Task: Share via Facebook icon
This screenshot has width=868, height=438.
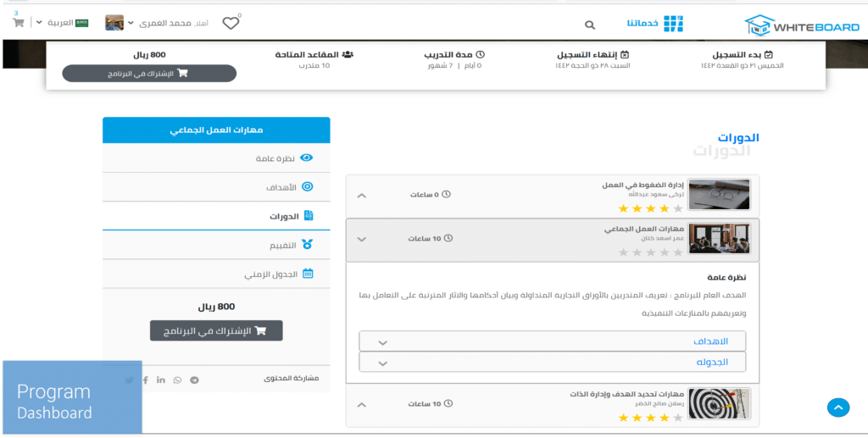Action: [x=146, y=380]
